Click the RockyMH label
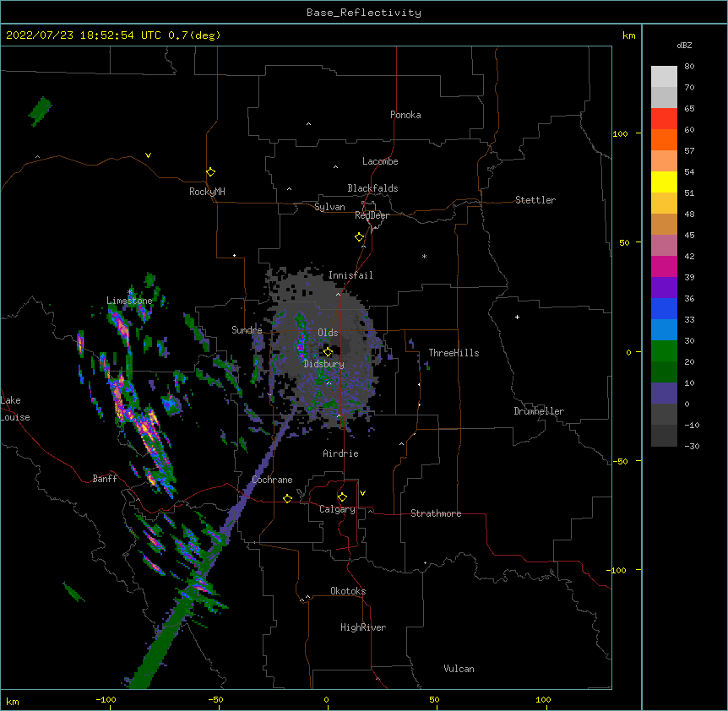Viewport: 728px width, 711px height. [x=207, y=192]
